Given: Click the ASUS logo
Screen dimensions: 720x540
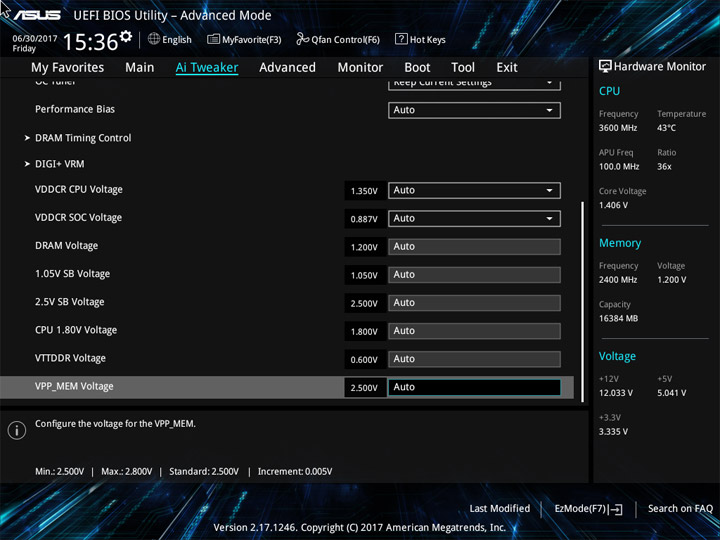Looking at the screenshot, I should 36,15.
